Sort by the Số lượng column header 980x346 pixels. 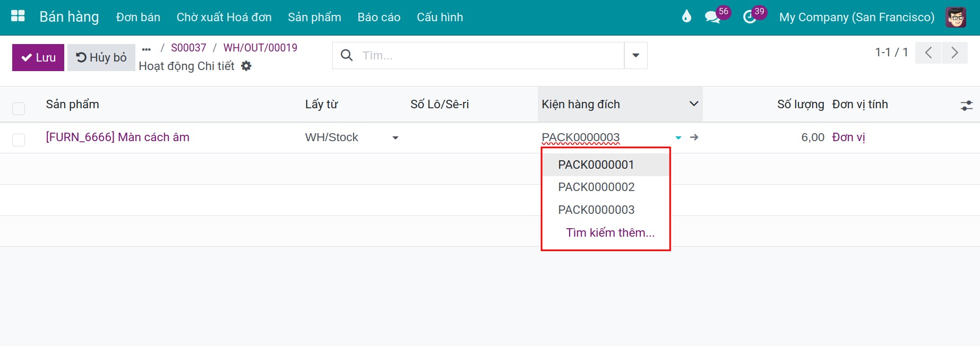tap(801, 104)
